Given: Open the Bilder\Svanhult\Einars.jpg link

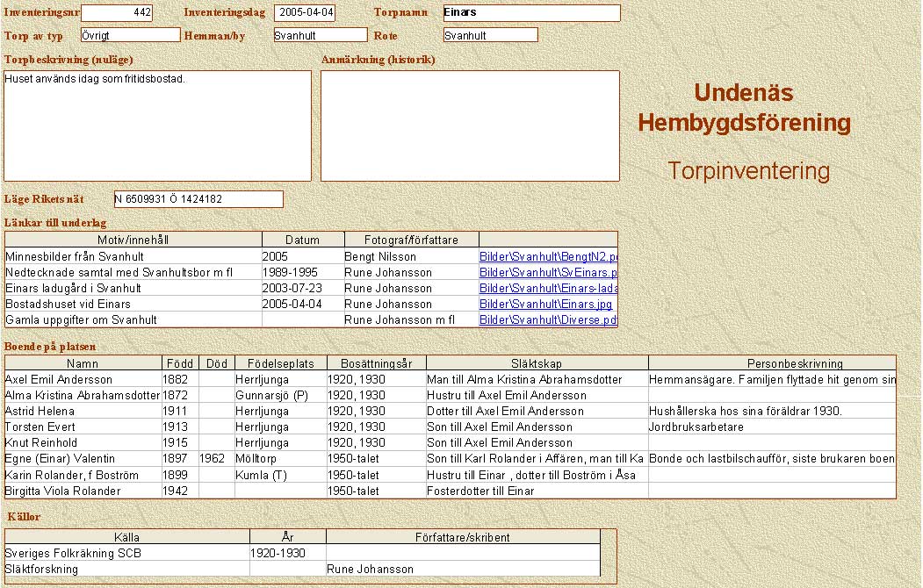Looking at the screenshot, I should pyautogui.click(x=545, y=305).
